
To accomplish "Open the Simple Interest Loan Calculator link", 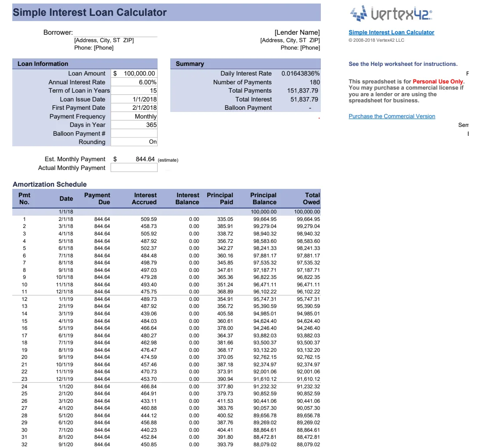I will pos(391,32).
